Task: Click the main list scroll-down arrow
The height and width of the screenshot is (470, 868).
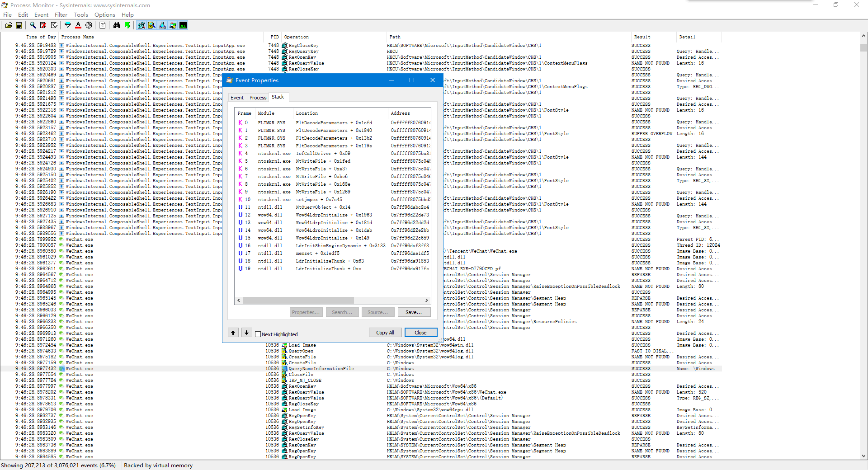Action: click(x=863, y=456)
